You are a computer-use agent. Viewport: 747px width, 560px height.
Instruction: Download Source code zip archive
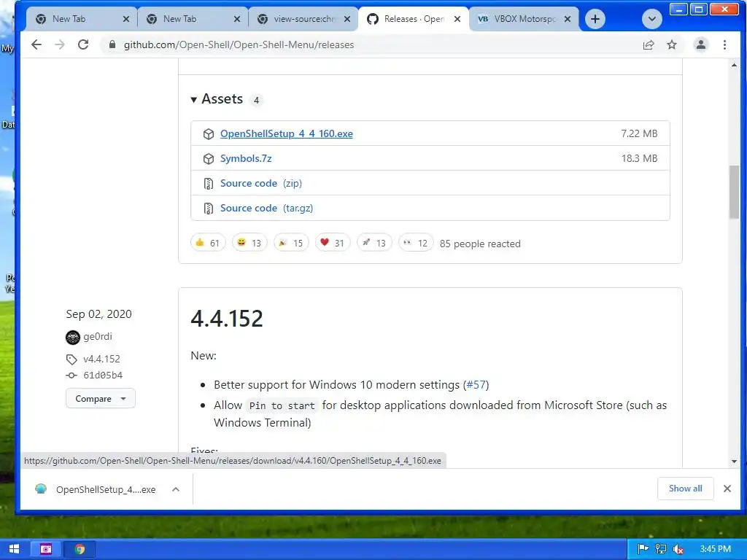point(261,183)
